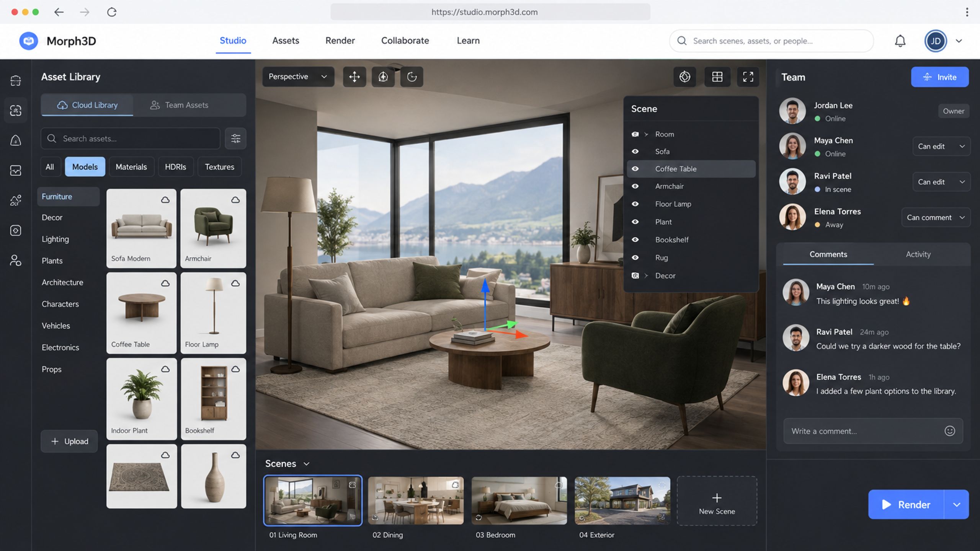Open notifications bell
Viewport: 980px width, 551px height.
[900, 41]
